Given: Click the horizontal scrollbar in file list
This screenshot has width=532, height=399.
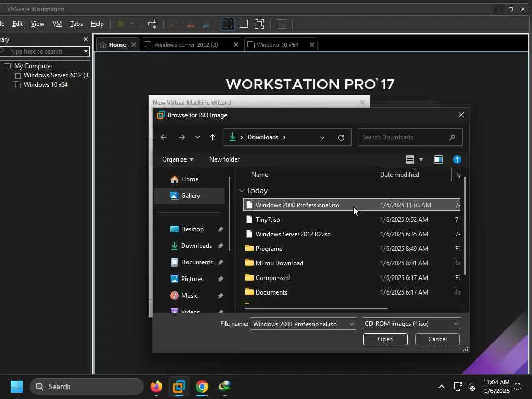Looking at the screenshot, I should pos(316,309).
